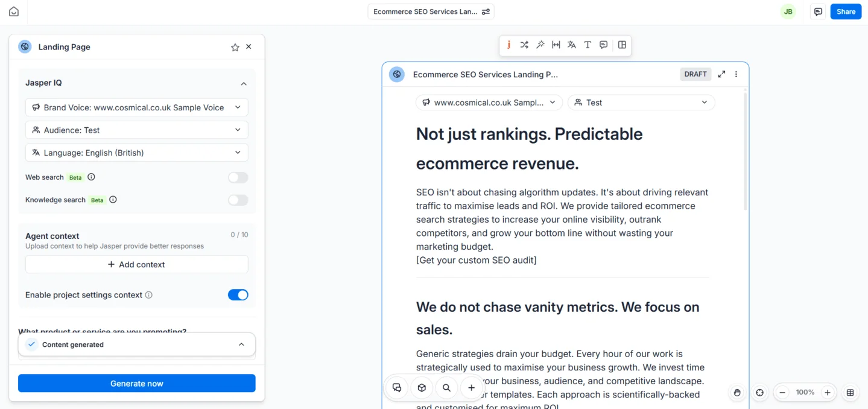Viewport: 868px width, 409px height.
Task: Click the Add context button
Action: (x=136, y=264)
